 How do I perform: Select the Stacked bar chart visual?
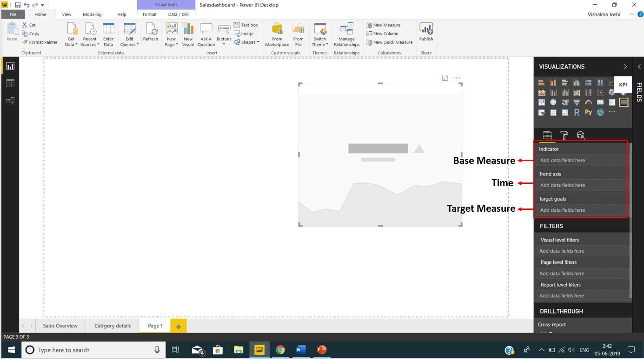point(542,82)
